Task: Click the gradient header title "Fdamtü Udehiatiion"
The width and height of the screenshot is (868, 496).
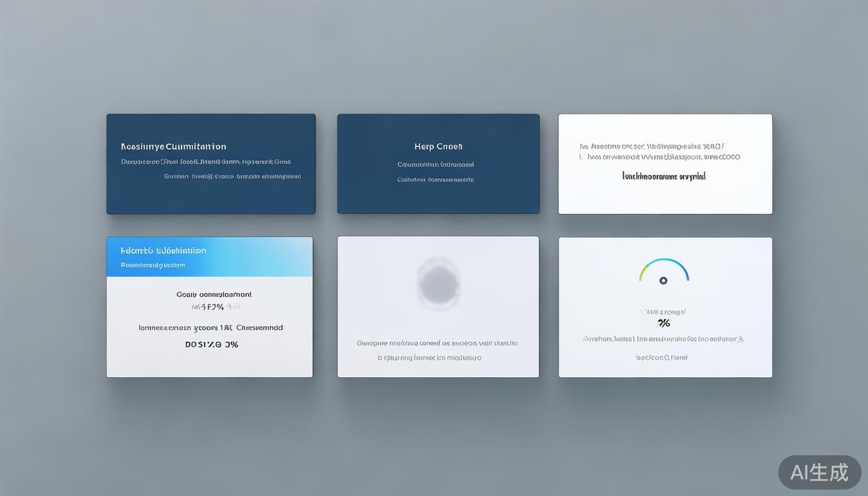Action: pos(163,251)
